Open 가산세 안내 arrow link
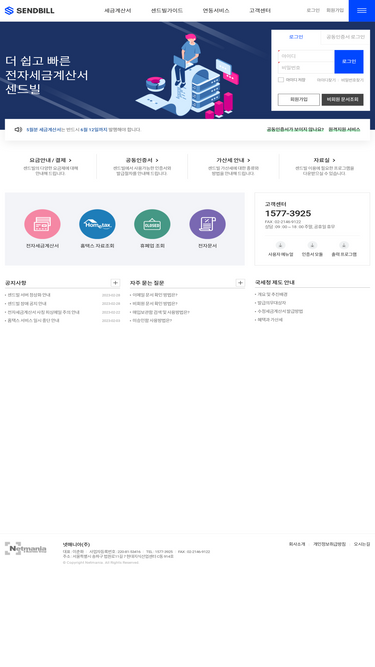The height and width of the screenshot is (667, 375). 233,160
